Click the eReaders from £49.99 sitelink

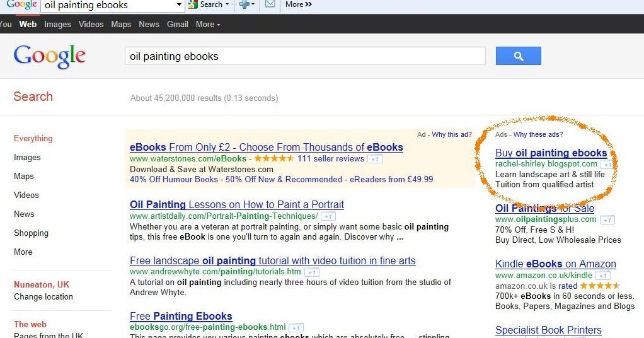pos(391,179)
